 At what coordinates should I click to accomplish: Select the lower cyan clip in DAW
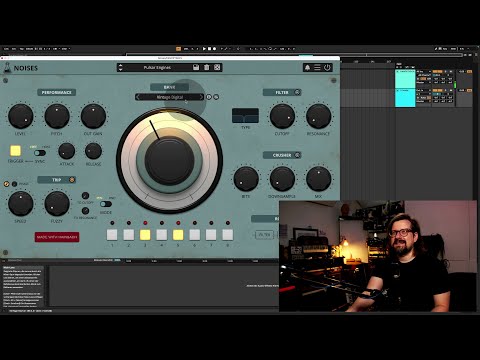(405, 98)
